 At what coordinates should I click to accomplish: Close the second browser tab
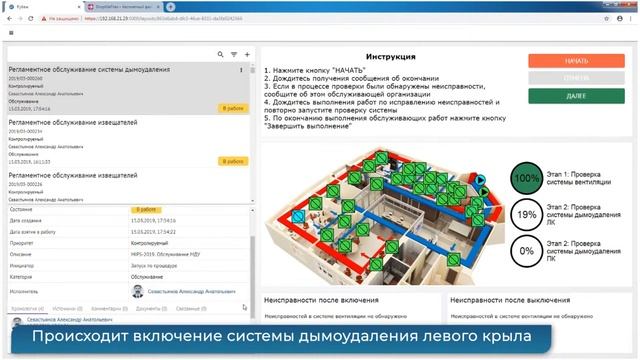pyautogui.click(x=158, y=7)
